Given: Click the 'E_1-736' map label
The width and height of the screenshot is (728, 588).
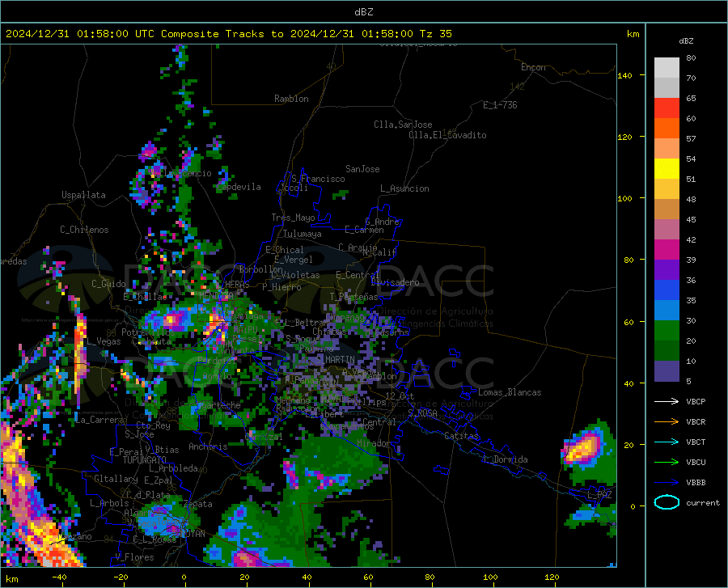Looking at the screenshot, I should click(500, 105).
